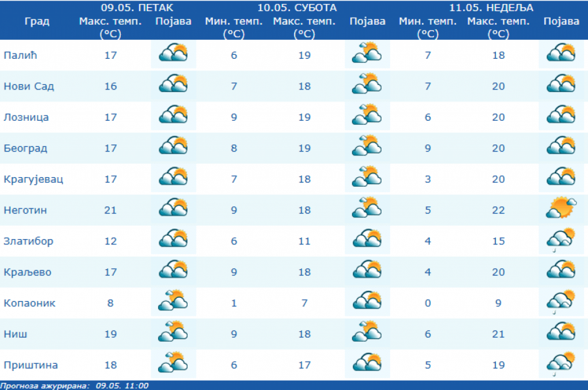Click Неготин's sunny icon for Sunday 11.05
Screen dimensions: 588x390
561,209
